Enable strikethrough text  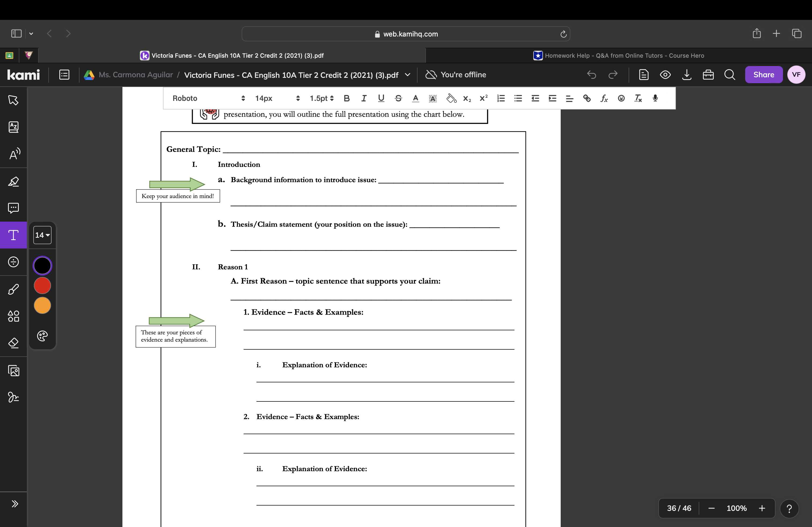(398, 98)
